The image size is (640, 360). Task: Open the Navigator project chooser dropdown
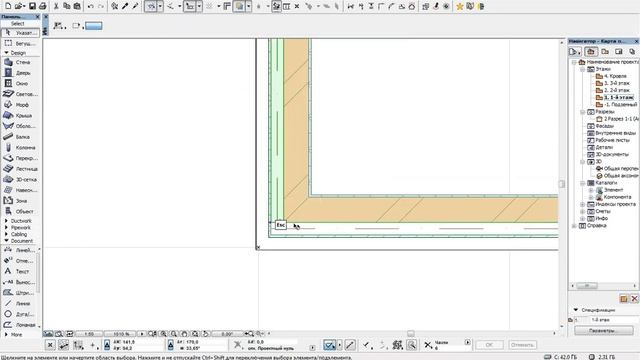point(575,51)
